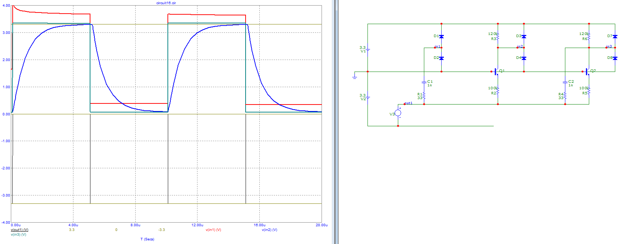
Task: Click x-axis tick label 12.00u
Action: [x=197, y=225]
